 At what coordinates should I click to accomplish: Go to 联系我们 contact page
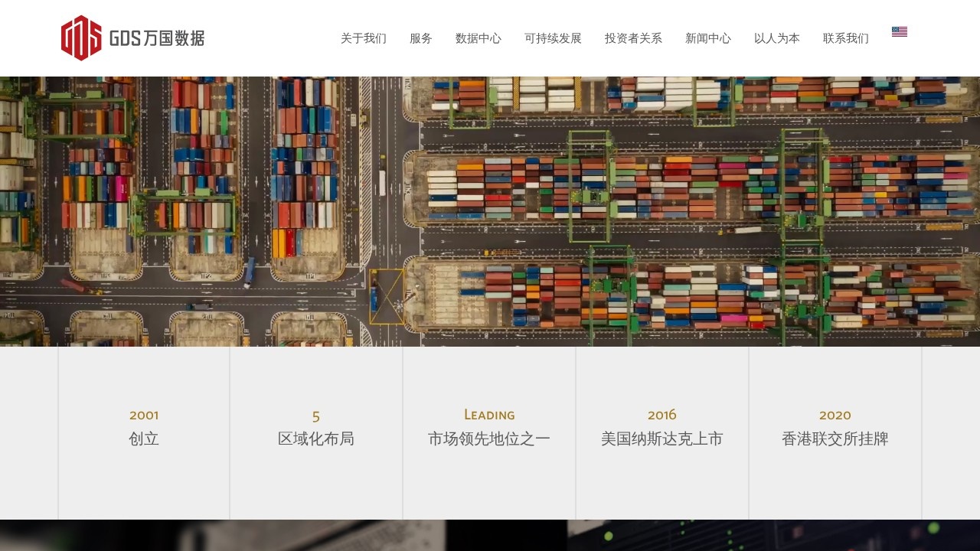845,38
